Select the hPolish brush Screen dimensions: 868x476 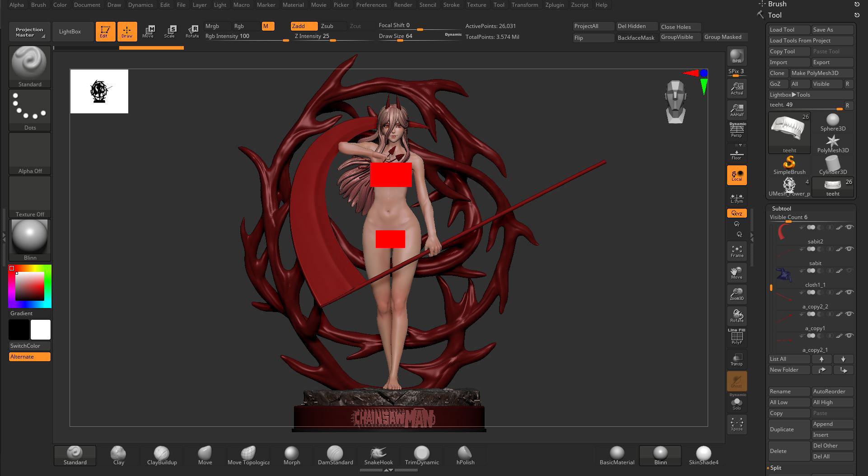pos(465,455)
